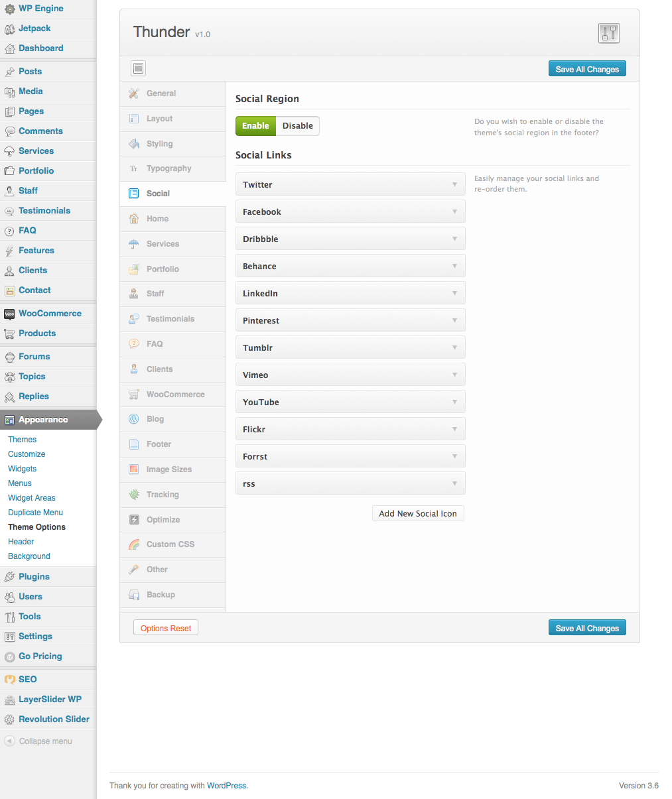Open the Jetpack menu item
The height and width of the screenshot is (799, 672).
click(x=34, y=29)
